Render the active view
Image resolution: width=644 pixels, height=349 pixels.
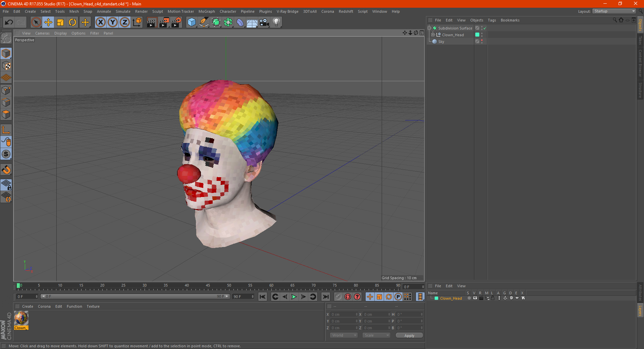coord(152,22)
